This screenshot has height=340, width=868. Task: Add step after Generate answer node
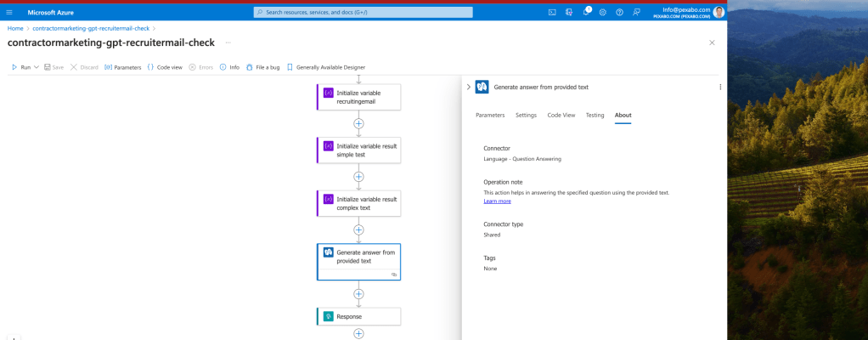(x=358, y=294)
